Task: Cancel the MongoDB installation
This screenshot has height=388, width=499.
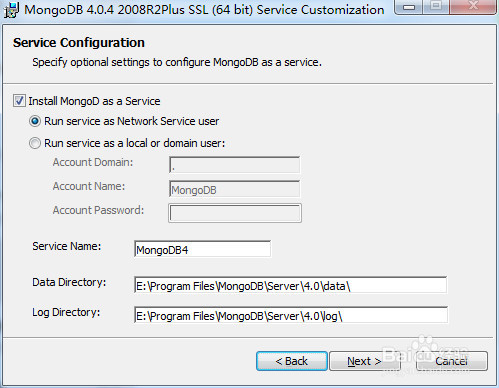Action: (452, 361)
